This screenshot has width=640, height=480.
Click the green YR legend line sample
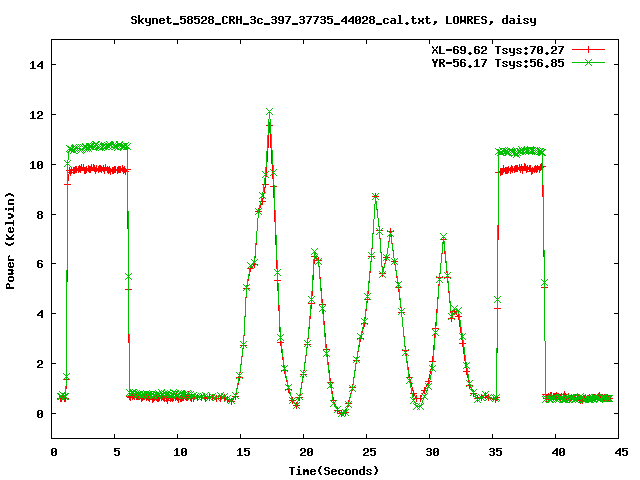tap(588, 62)
